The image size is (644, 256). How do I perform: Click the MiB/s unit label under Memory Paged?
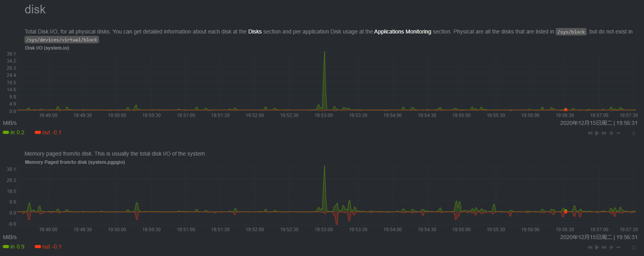(10, 237)
